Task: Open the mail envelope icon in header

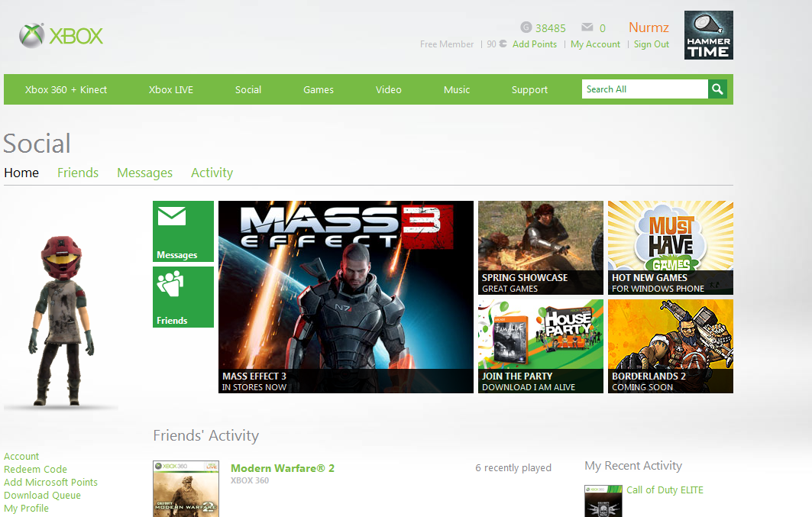Action: [587, 27]
